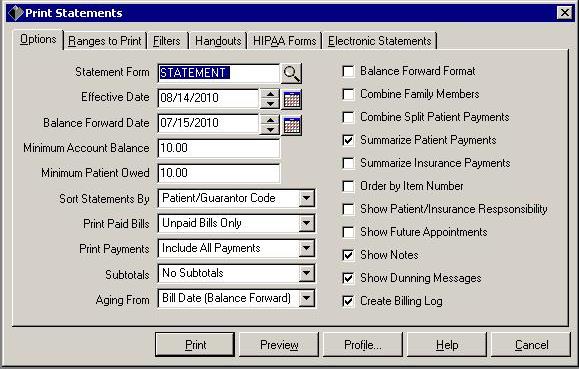This screenshot has height=369, width=579.
Task: Open the Electronic Statements tab
Action: [x=380, y=41]
